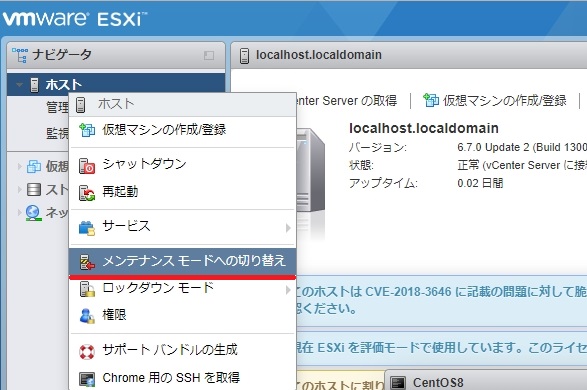Click the ホスト context menu header
The image size is (587, 390).
click(x=183, y=104)
